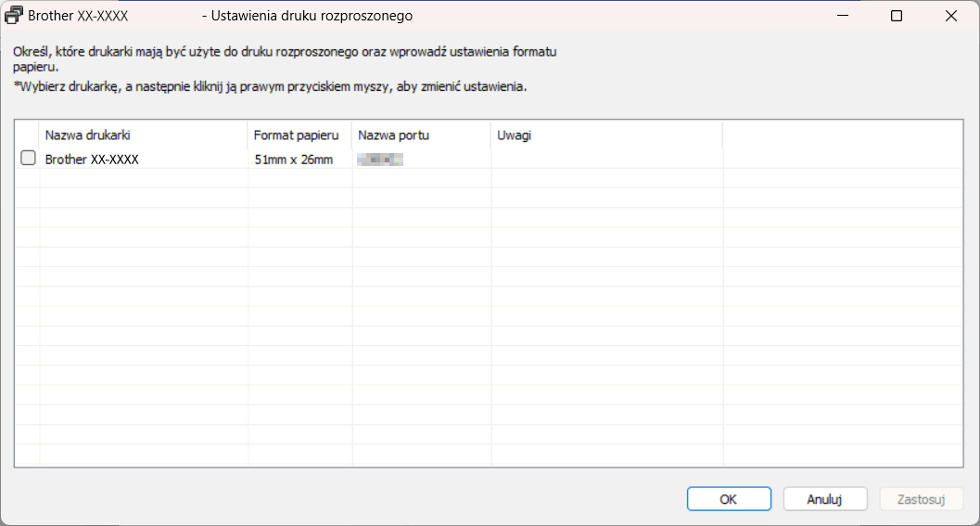Click the Nazwa portu column header

coord(421,135)
